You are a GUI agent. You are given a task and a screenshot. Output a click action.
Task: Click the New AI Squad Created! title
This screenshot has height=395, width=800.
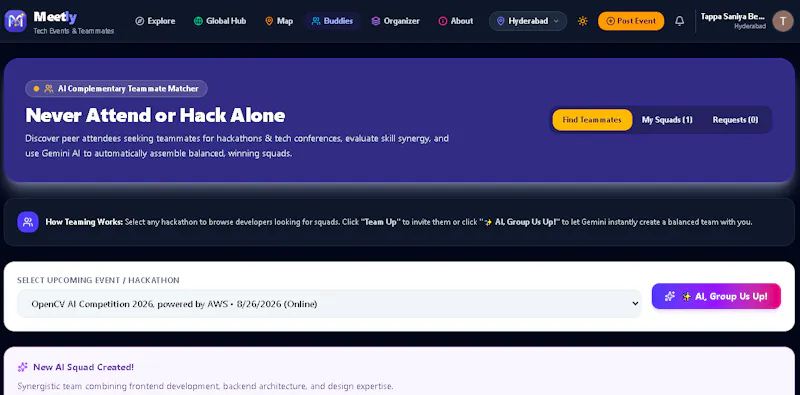[84, 367]
